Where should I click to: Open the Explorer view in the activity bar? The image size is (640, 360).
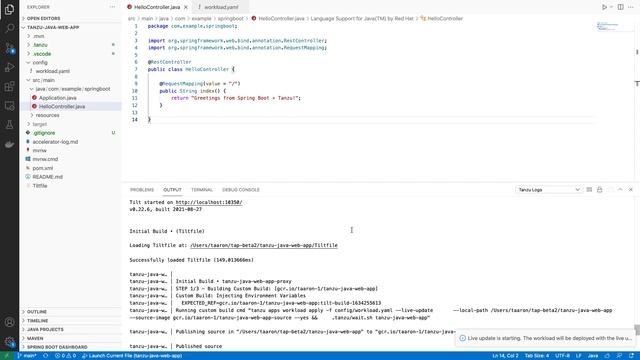pyautogui.click(x=9, y=9)
